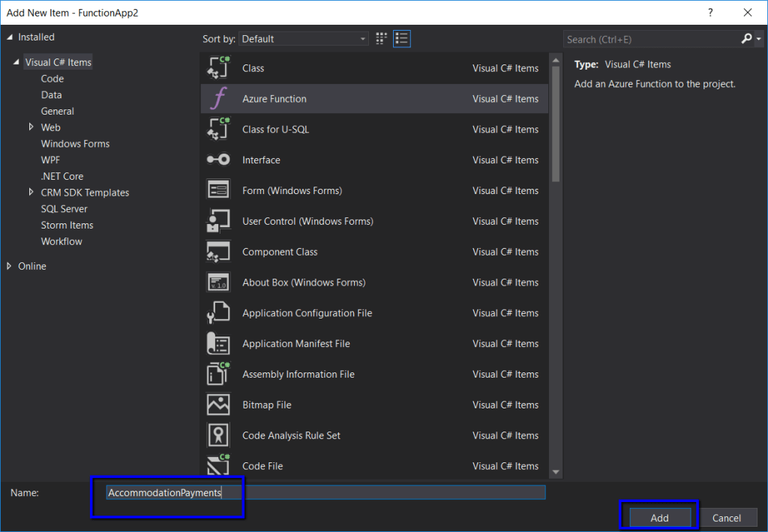Viewport: 768px width, 532px height.
Task: Switch to list view layout
Action: (401, 38)
